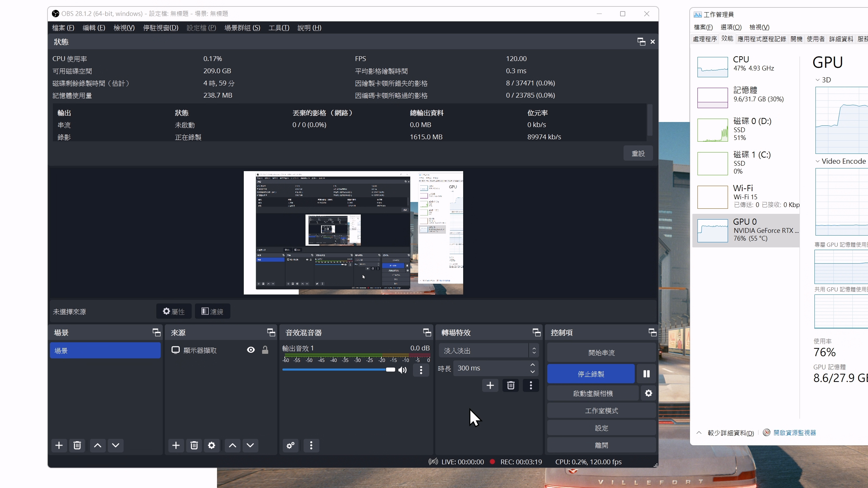This screenshot has height=488, width=868.
Task: Move source down arrow in Sources panel
Action: pos(250,445)
